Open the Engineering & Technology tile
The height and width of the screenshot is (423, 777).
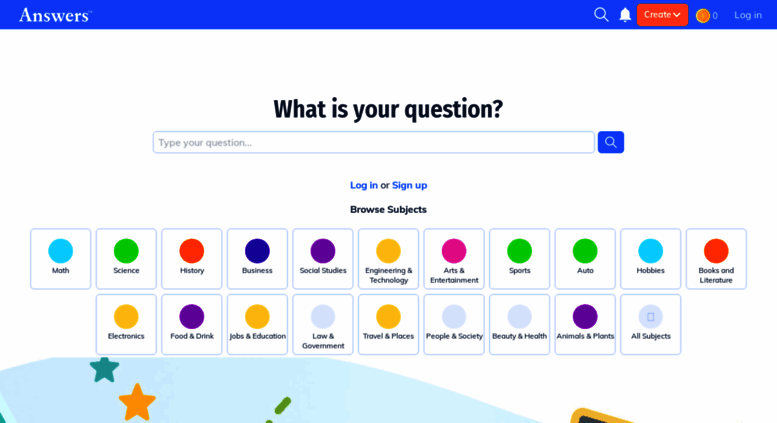tap(388, 259)
